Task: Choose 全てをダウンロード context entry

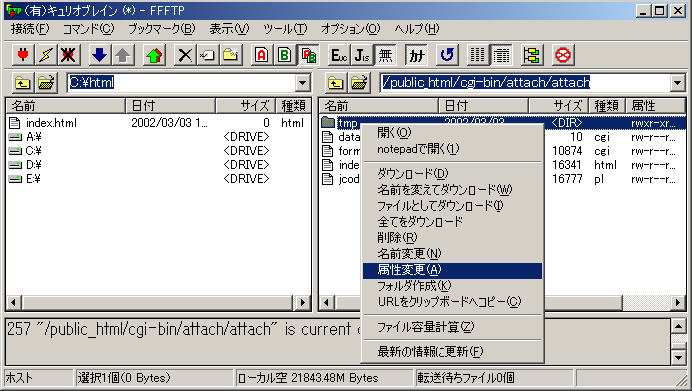Action: (x=452, y=222)
